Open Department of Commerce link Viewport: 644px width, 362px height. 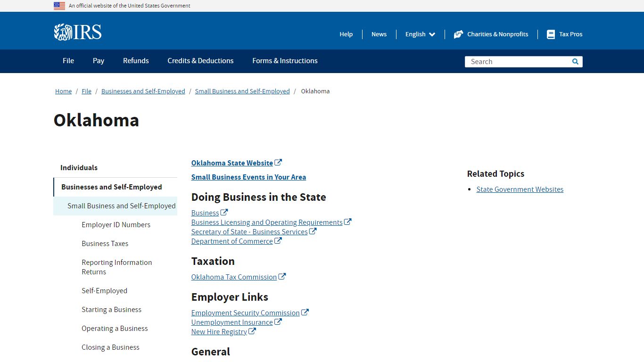pyautogui.click(x=232, y=241)
